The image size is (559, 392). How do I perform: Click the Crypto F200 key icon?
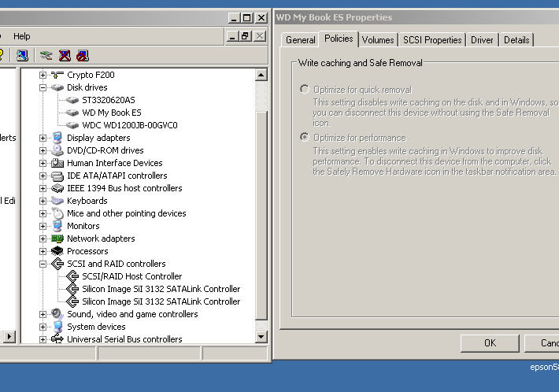coord(57,75)
